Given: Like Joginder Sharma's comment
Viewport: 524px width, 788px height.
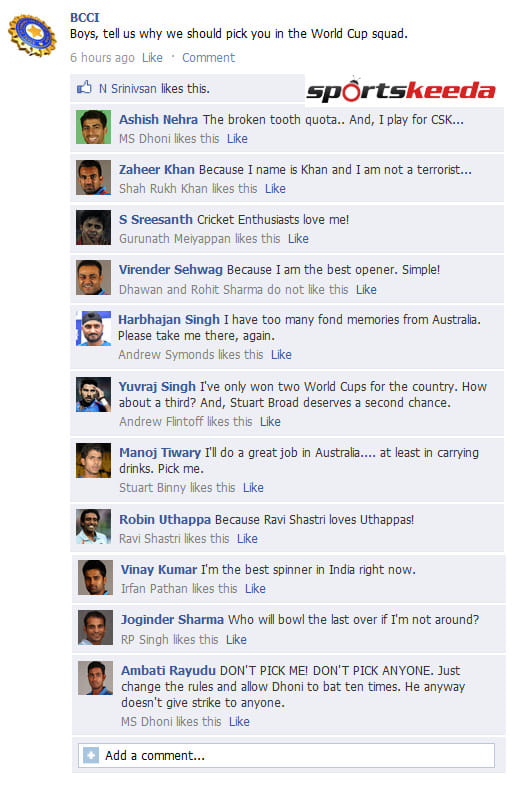Looking at the screenshot, I should [236, 640].
